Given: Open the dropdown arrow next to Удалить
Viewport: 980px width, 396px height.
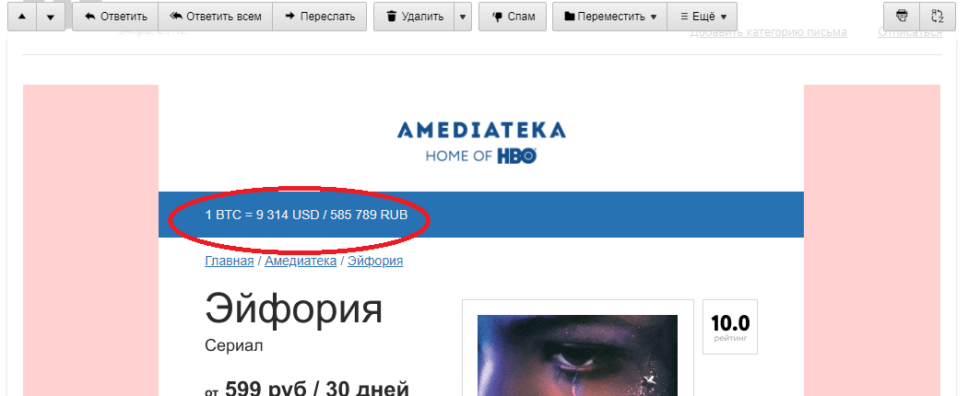Looking at the screenshot, I should [463, 17].
